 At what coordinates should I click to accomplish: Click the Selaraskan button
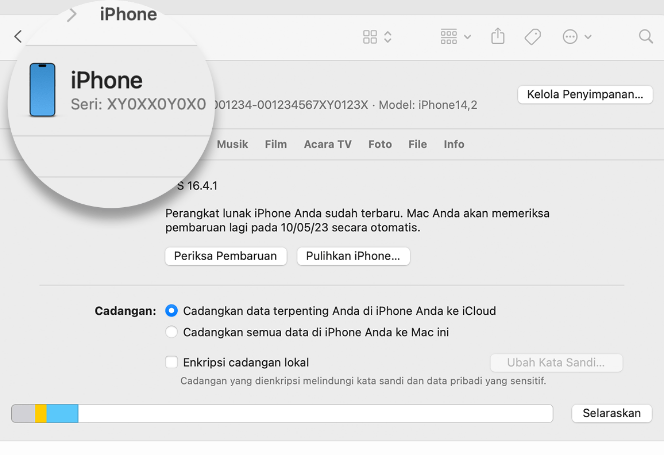tap(611, 413)
